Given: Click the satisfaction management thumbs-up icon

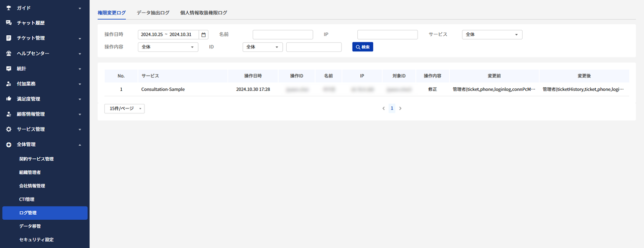Looking at the screenshot, I should pos(9,99).
